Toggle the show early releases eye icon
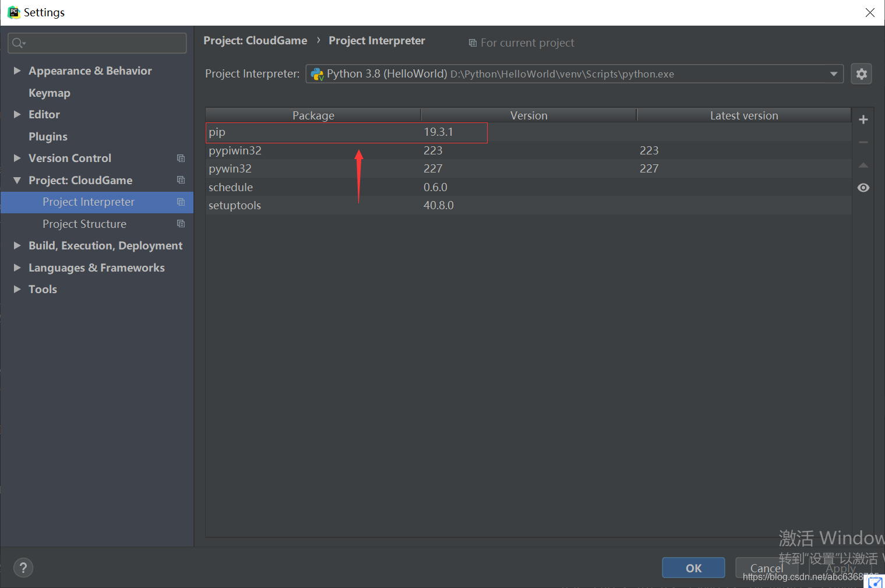Screen dimensions: 885x588 click(x=863, y=188)
